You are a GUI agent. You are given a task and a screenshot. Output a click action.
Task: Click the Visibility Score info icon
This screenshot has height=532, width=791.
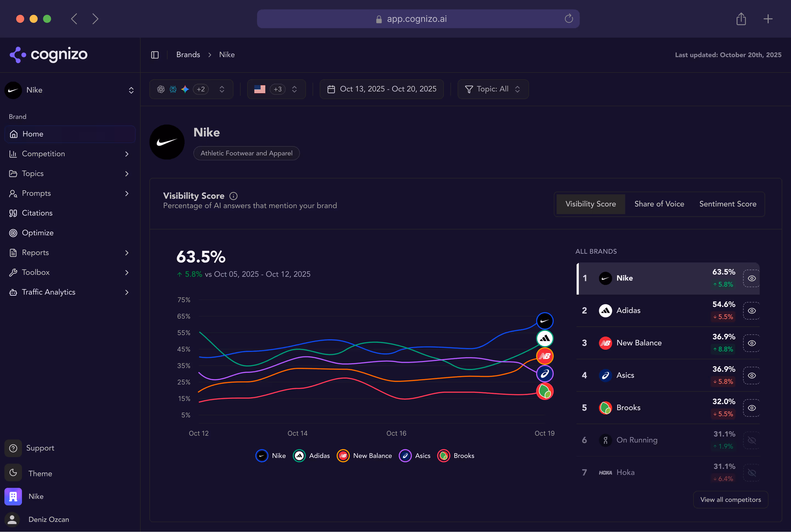233,196
